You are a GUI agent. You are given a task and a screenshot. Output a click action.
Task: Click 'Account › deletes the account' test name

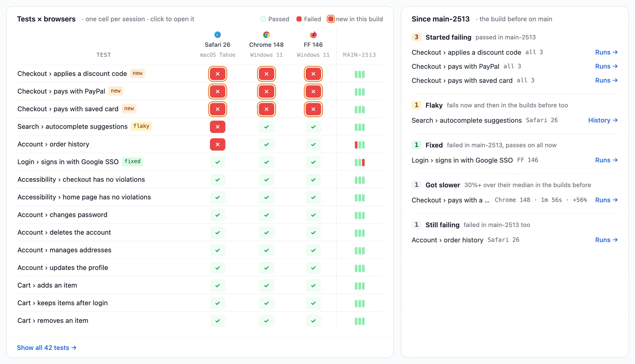pos(64,232)
